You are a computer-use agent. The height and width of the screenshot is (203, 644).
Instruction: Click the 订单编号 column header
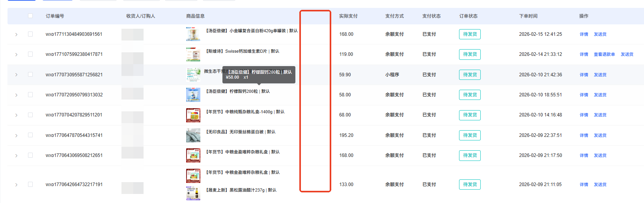(x=55, y=16)
